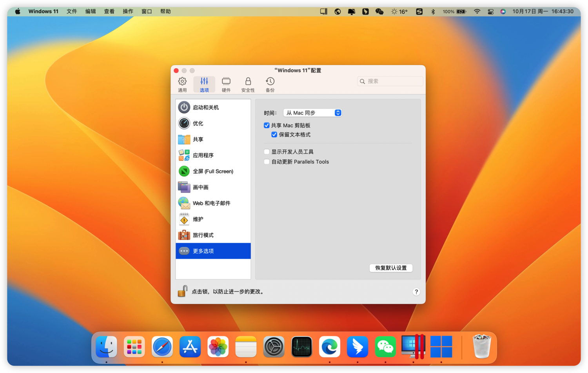Image resolution: width=588 pixels, height=373 pixels.
Task: Click the 恢复默认设置 button
Action: (391, 268)
